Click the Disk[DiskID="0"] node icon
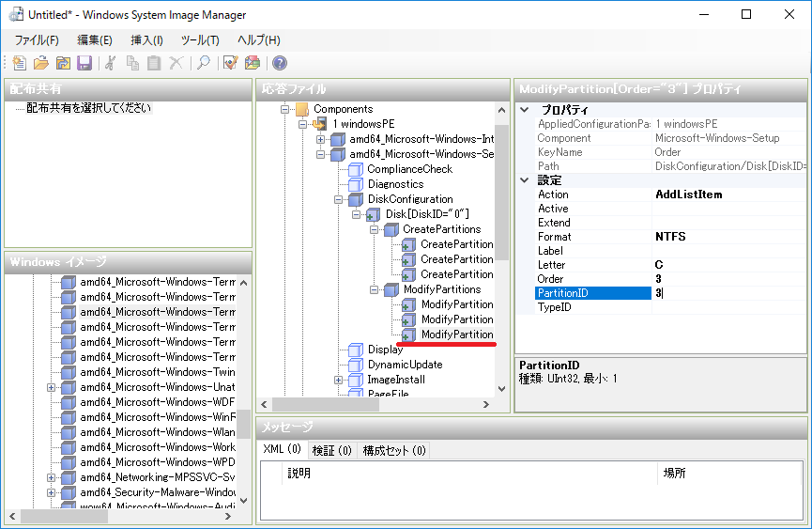This screenshot has height=529, width=812. pos(373,214)
